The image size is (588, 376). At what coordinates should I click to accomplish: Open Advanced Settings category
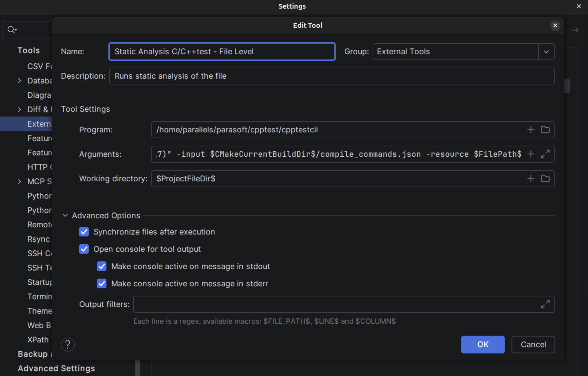56,368
